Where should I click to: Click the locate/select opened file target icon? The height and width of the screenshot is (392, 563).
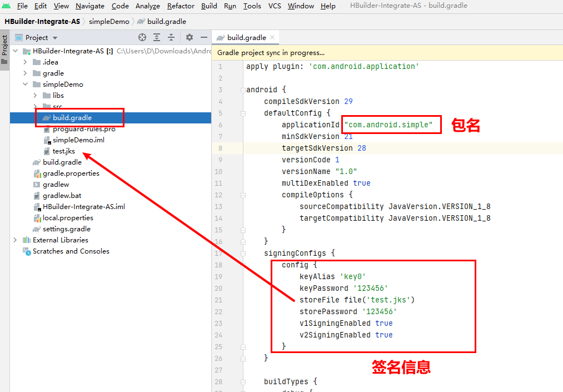(x=142, y=37)
